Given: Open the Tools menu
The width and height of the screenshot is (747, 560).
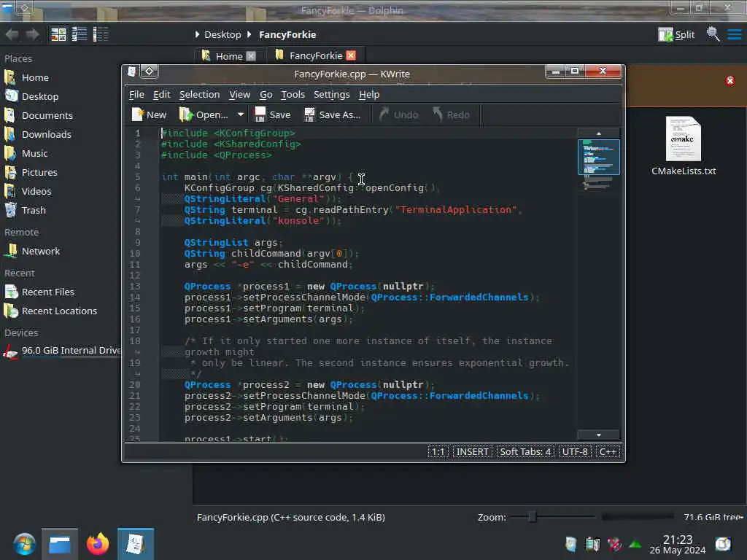Looking at the screenshot, I should (x=293, y=94).
